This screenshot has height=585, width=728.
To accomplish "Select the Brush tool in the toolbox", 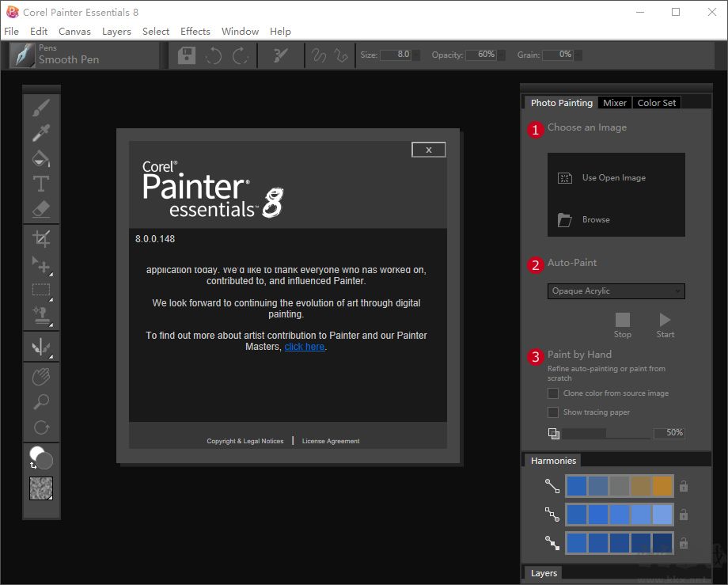I will 41,107.
